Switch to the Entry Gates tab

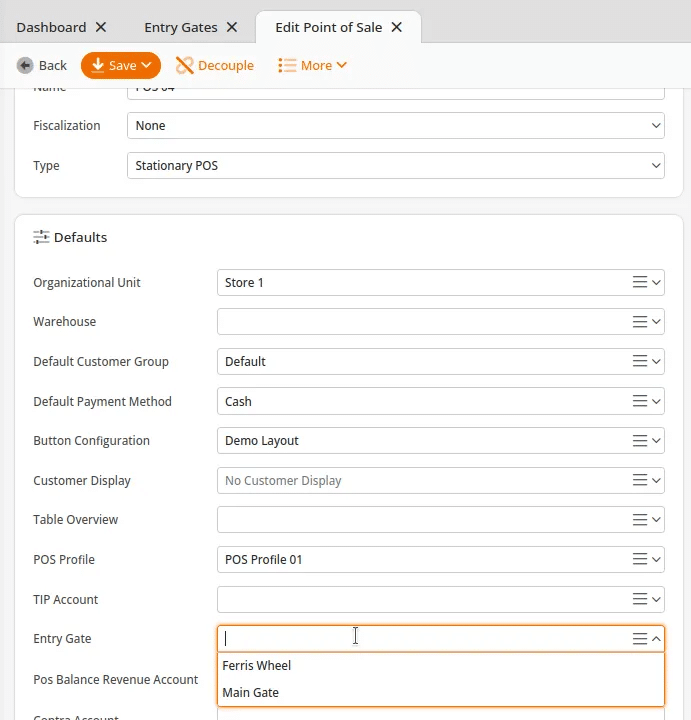pyautogui.click(x=180, y=27)
